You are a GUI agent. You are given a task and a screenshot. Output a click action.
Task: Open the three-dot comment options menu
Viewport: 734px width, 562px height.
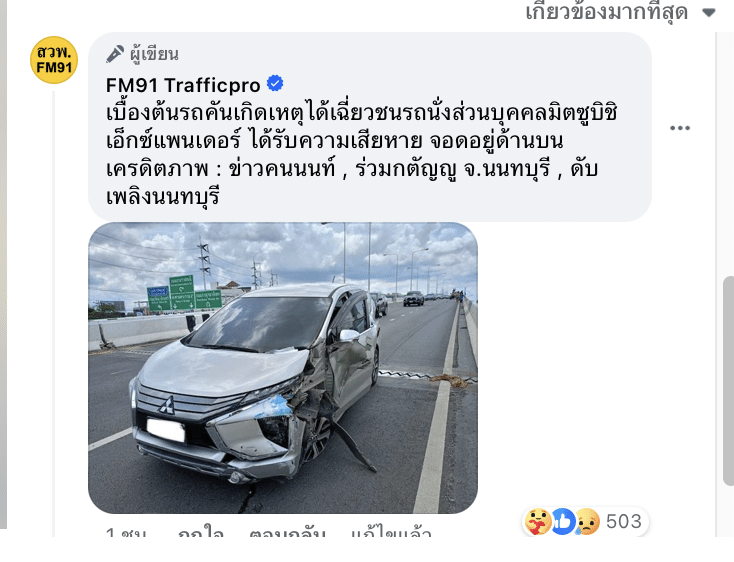pyautogui.click(x=680, y=128)
